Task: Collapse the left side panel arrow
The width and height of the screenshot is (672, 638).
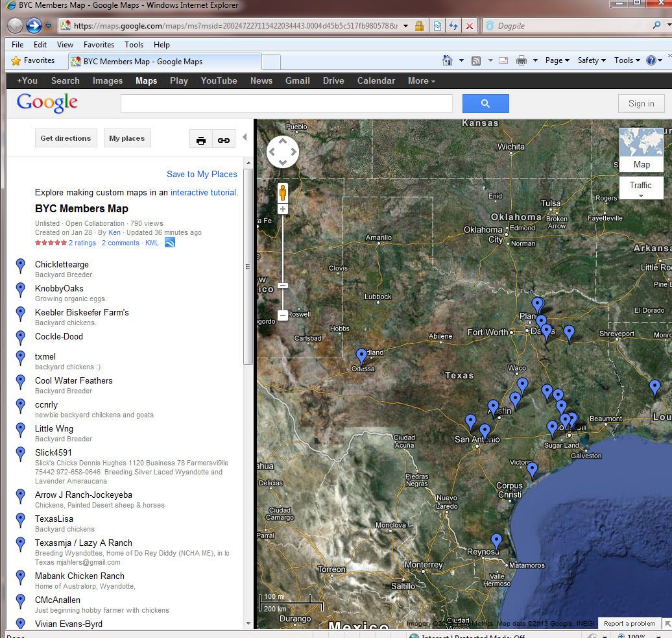Action: coord(245,137)
